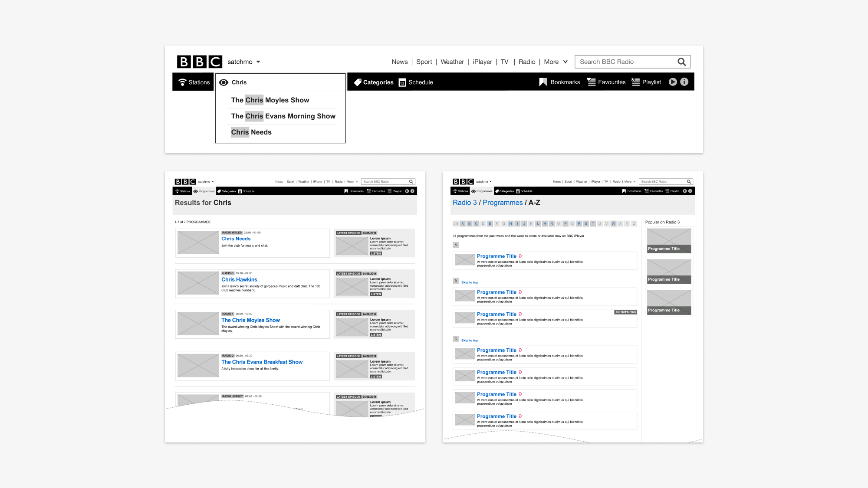Click the play icon on the Results for Chris page
The height and width of the screenshot is (488, 868).
pos(407,191)
